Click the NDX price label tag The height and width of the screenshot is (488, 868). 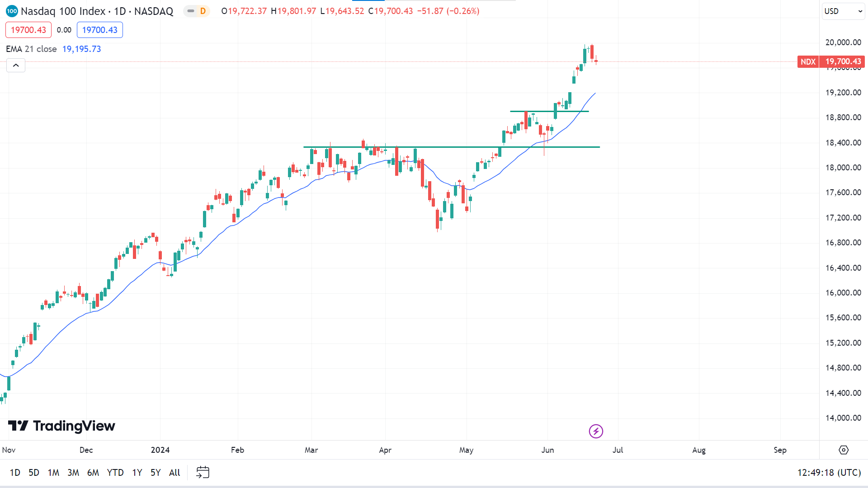click(808, 61)
